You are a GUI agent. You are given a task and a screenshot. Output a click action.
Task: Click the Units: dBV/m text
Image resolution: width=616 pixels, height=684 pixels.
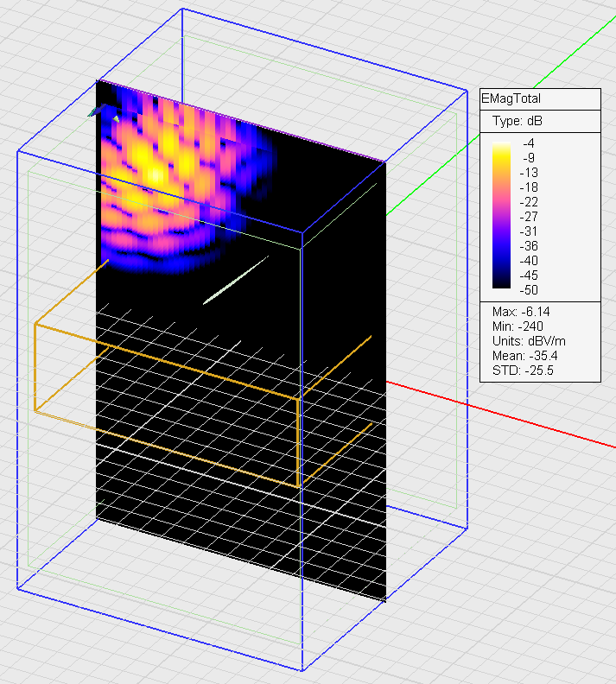coord(524,340)
